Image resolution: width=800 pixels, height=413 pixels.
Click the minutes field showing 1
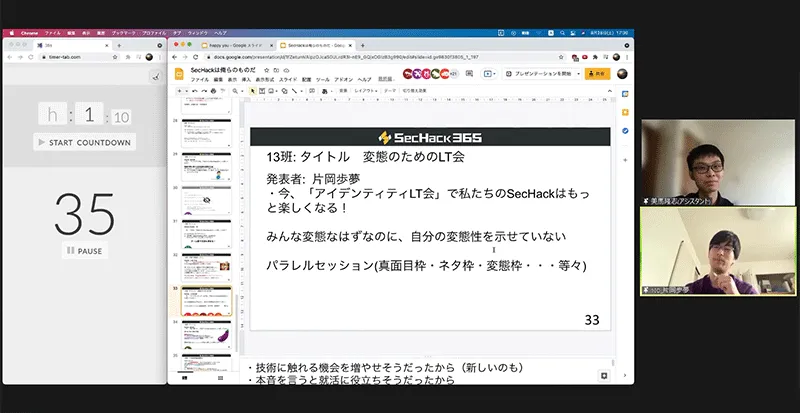click(89, 114)
